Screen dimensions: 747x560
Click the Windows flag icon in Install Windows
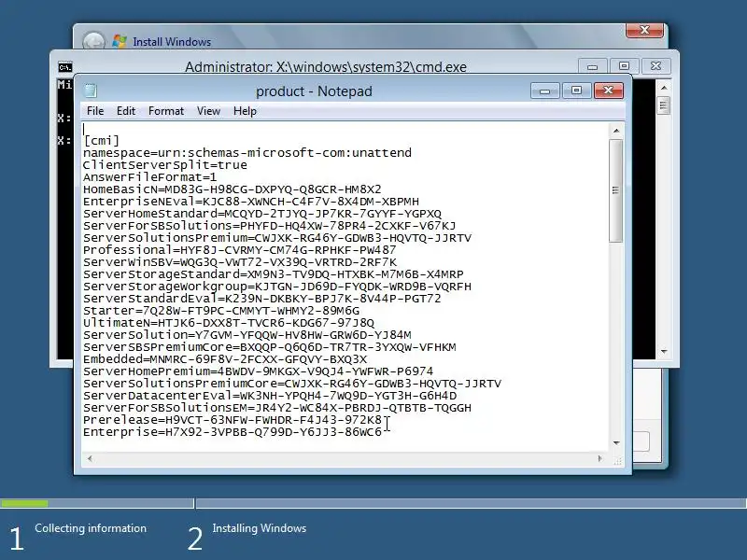[x=120, y=41]
